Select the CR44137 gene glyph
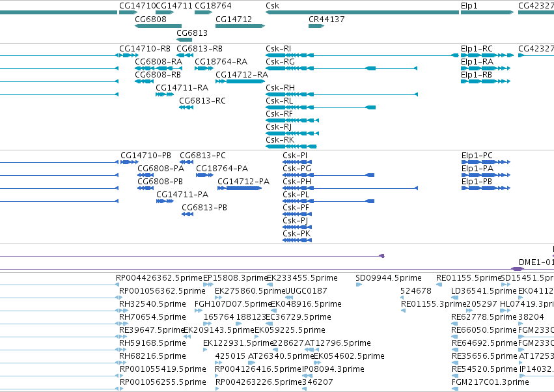Image resolution: width=554 pixels, height=392 pixels. [316, 26]
